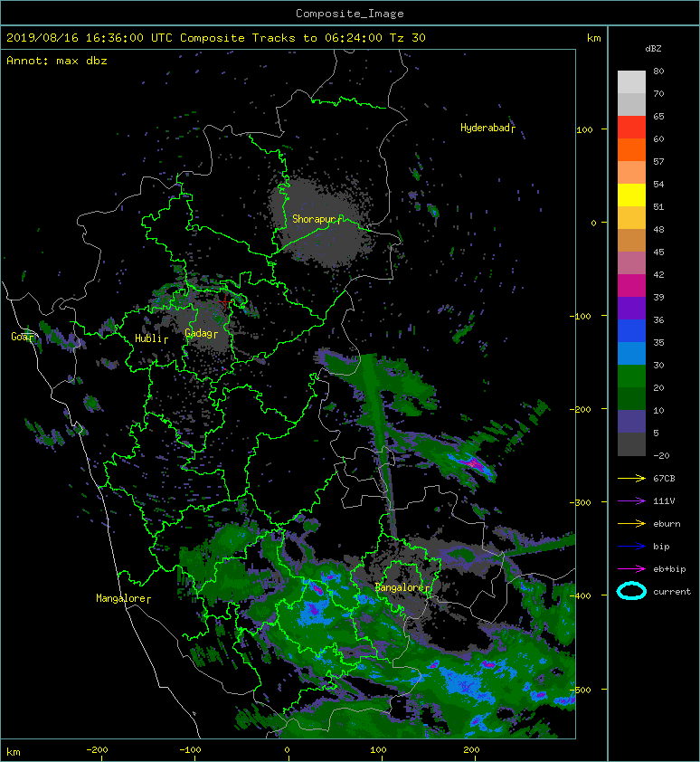Click the 67CB yellow arrow legend icon
The width and height of the screenshot is (700, 762).
[631, 479]
